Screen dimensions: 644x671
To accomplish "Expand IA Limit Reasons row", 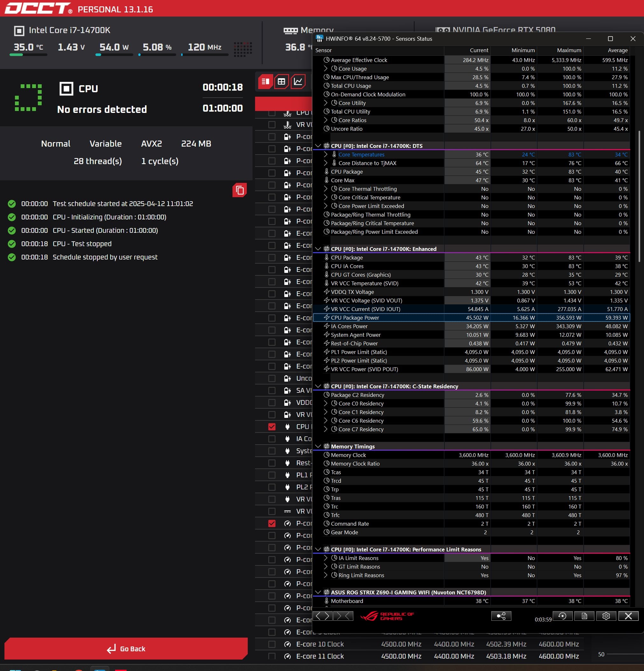I will pos(326,558).
